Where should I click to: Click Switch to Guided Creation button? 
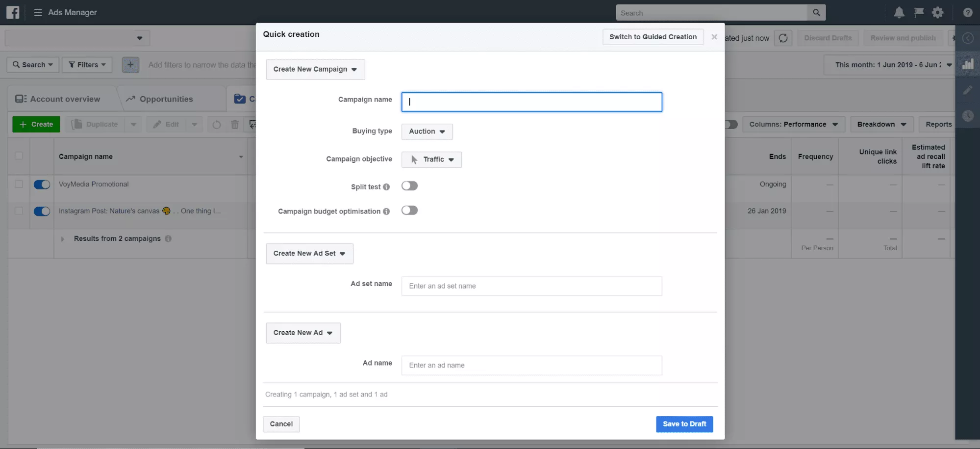tap(653, 37)
